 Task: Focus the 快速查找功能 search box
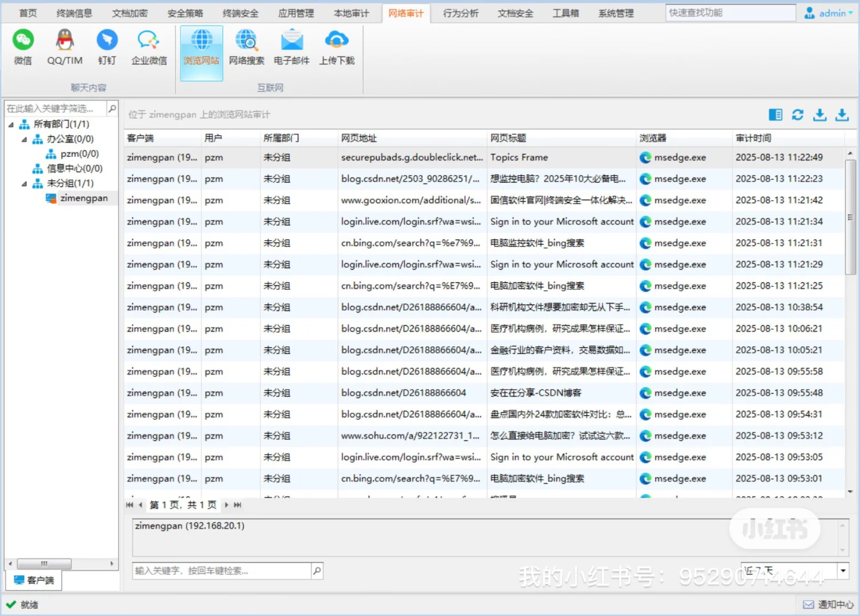[730, 13]
